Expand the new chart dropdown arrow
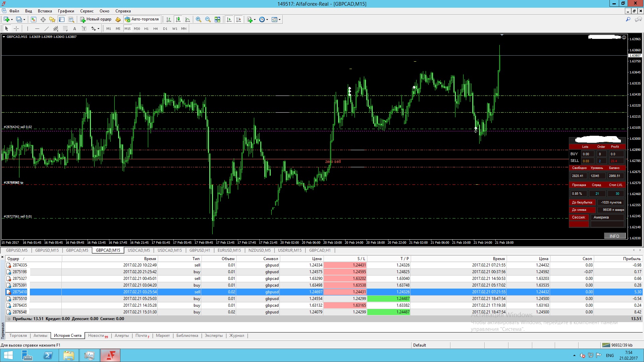The width and height of the screenshot is (644, 362). point(12,19)
